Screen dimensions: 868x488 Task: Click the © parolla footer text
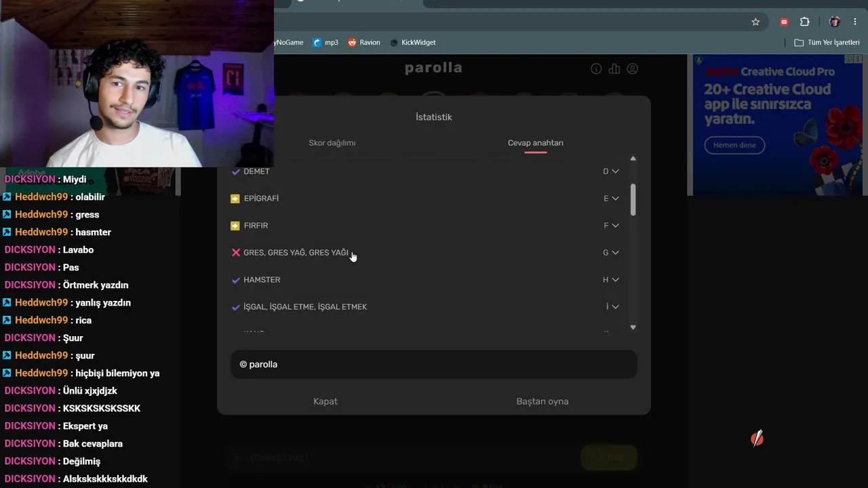click(x=258, y=365)
